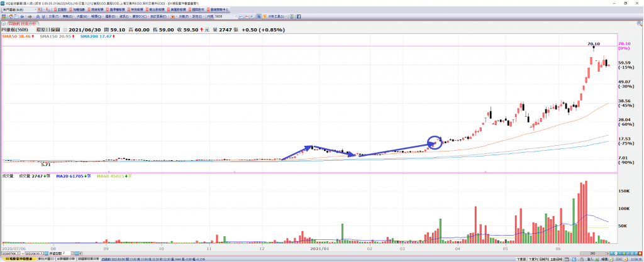This screenshot has height=262, width=644.
Task: Open the Facebook share icon
Action: click(299, 16)
